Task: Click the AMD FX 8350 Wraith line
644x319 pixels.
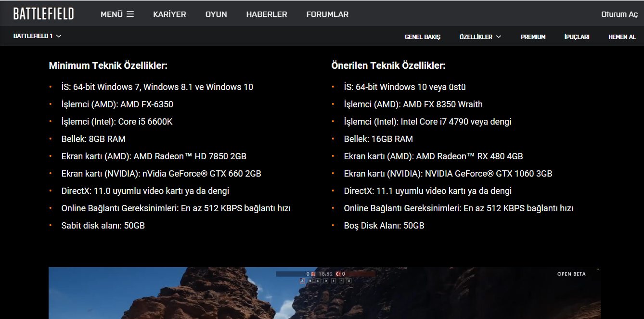Action: [413, 104]
